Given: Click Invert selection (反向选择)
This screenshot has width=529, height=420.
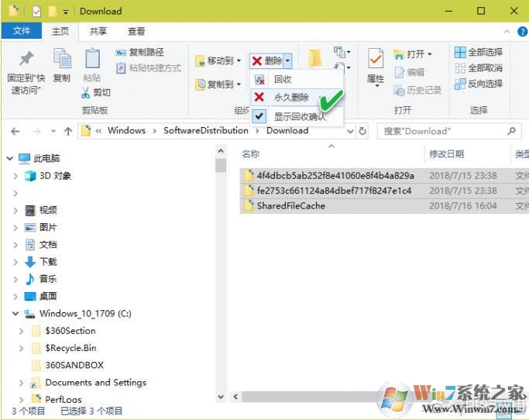Looking at the screenshot, I should [479, 84].
